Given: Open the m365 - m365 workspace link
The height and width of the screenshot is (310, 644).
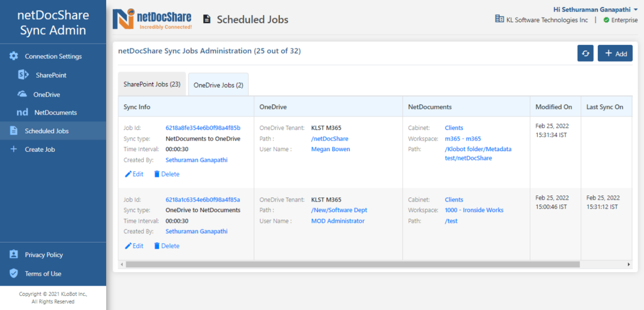Looking at the screenshot, I should [463, 139].
